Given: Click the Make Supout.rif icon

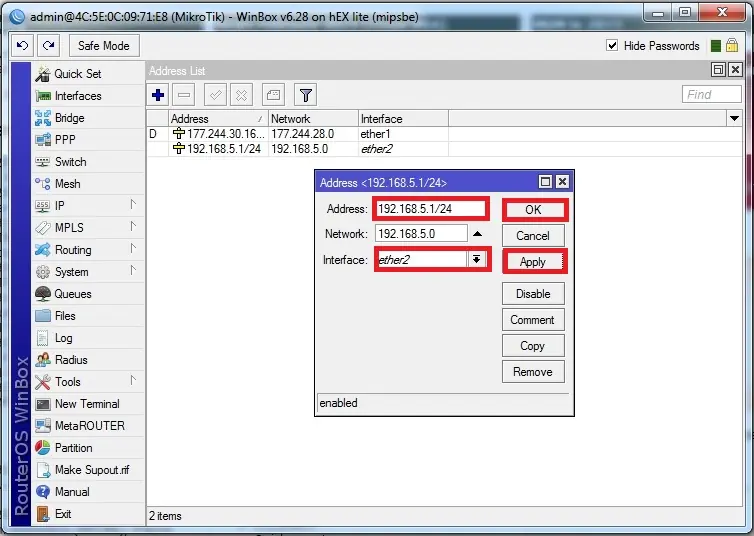Looking at the screenshot, I should coord(43,470).
